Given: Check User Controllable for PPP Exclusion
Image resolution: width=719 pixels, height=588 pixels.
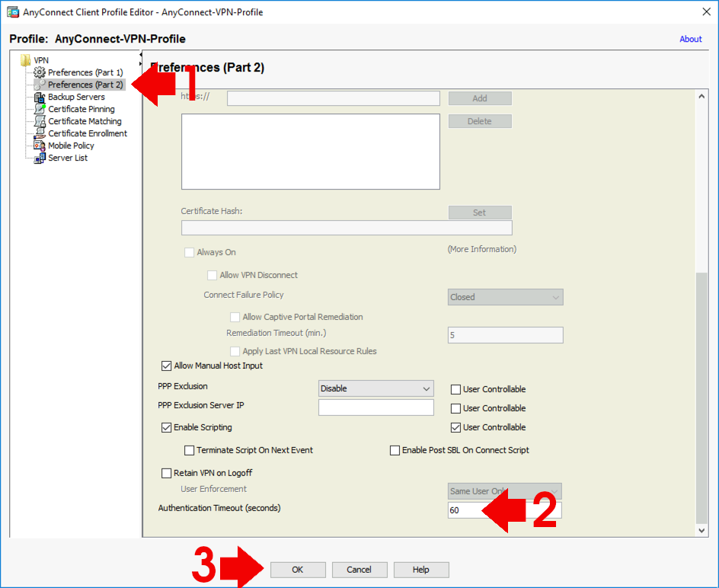Looking at the screenshot, I should coord(455,389).
